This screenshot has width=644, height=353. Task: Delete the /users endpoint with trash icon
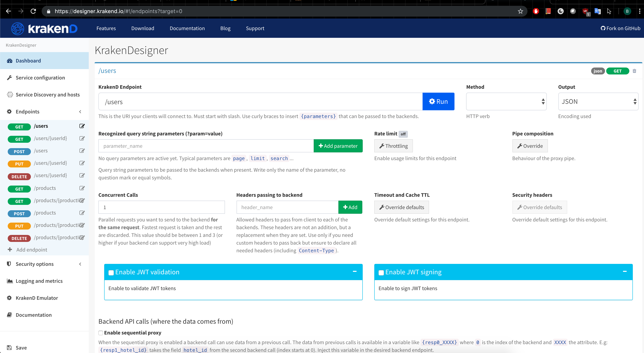[634, 71]
